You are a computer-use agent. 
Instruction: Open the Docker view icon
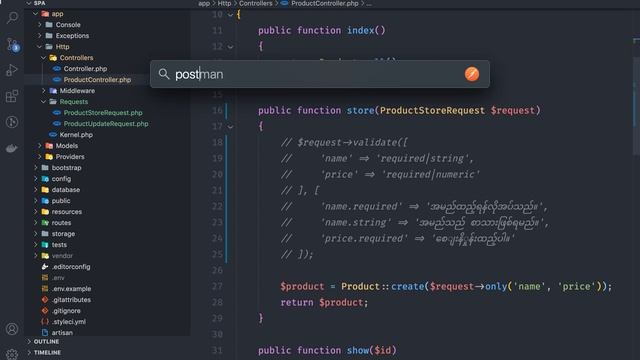coord(12,148)
